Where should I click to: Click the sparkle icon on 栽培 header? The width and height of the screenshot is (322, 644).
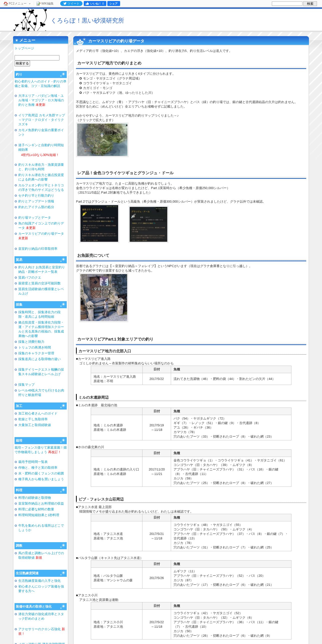tap(63, 440)
